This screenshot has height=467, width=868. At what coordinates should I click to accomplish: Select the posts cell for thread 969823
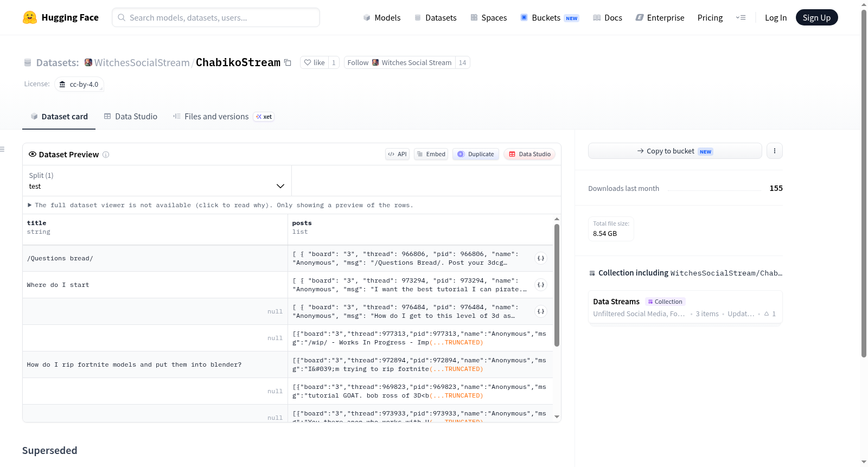tap(420, 391)
